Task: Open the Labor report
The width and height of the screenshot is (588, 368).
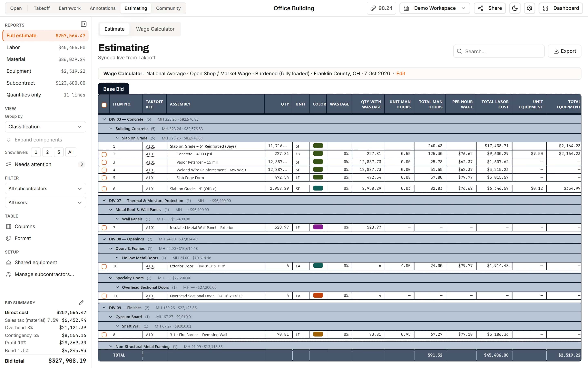Action: tap(46, 47)
